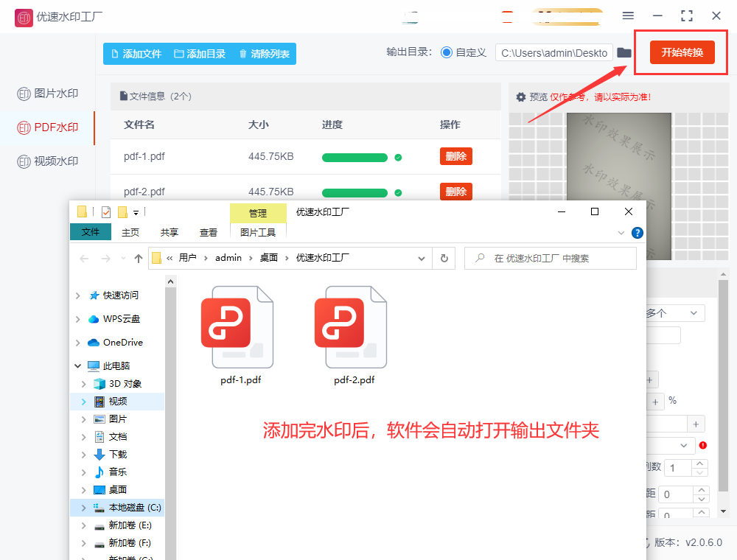Open the 多个 dropdown in the settings panel
This screenshot has width=737, height=560.
(675, 313)
